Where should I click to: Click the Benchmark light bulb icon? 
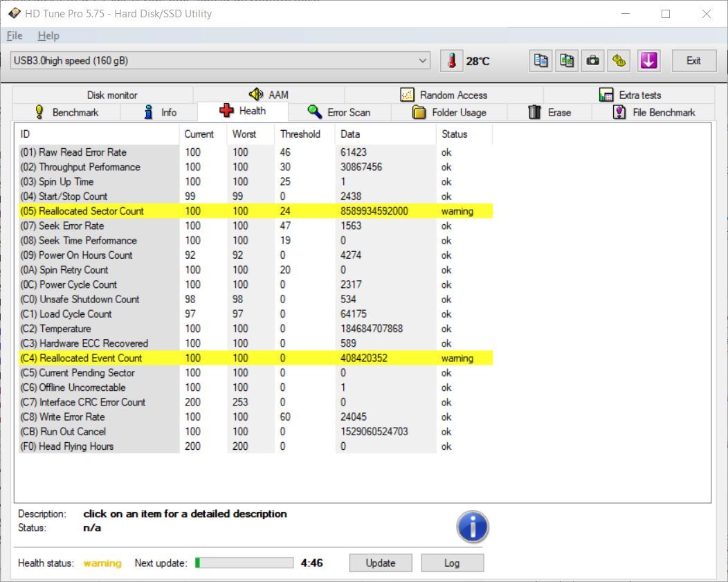coord(39,112)
